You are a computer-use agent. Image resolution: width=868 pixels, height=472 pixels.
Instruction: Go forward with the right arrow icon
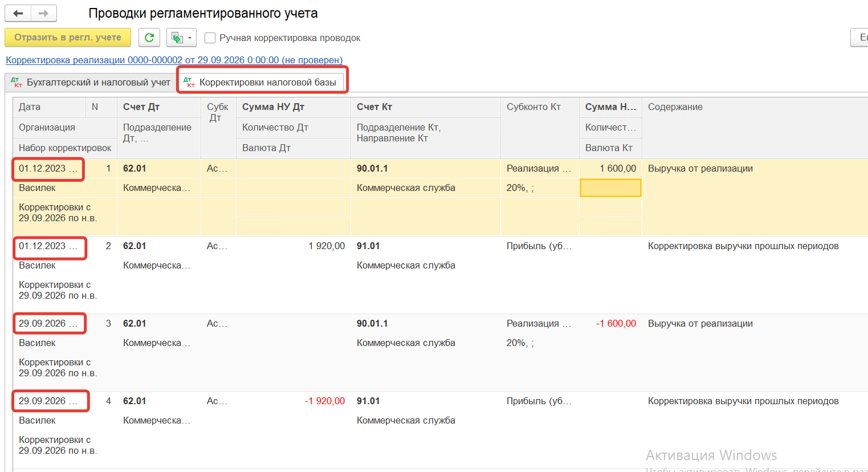44,13
